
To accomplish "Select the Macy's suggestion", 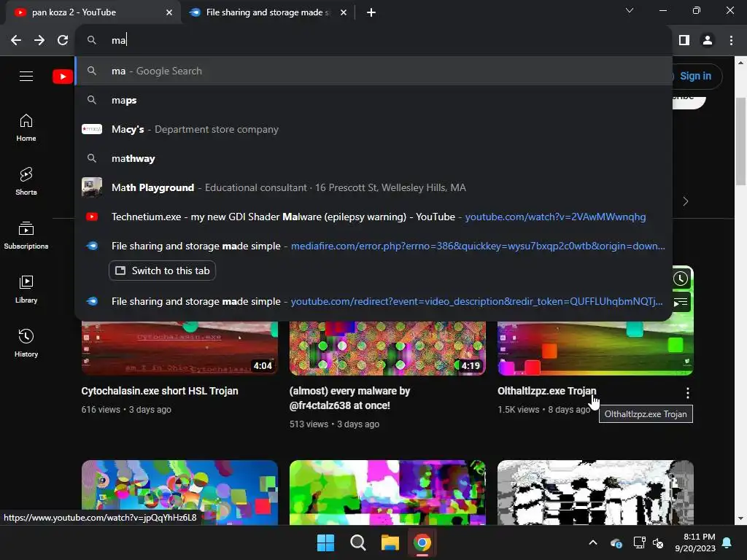I will 374,129.
